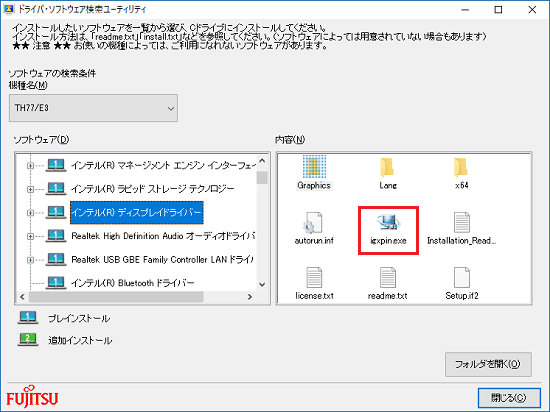The width and height of the screenshot is (550, 412).
Task: Expand the Intel Management Engine Interface tree node
Action: [31, 165]
